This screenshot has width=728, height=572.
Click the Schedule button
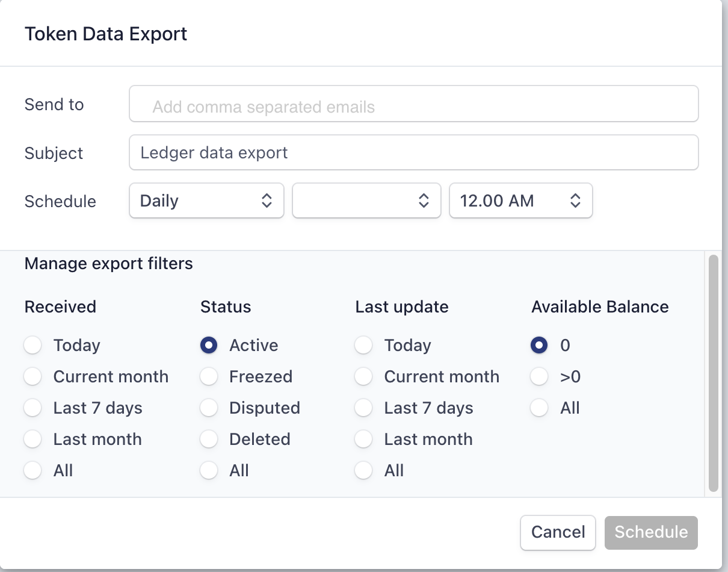coord(651,532)
